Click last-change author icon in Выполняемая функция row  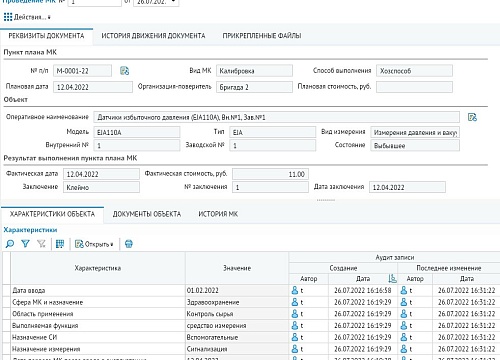[404, 325]
